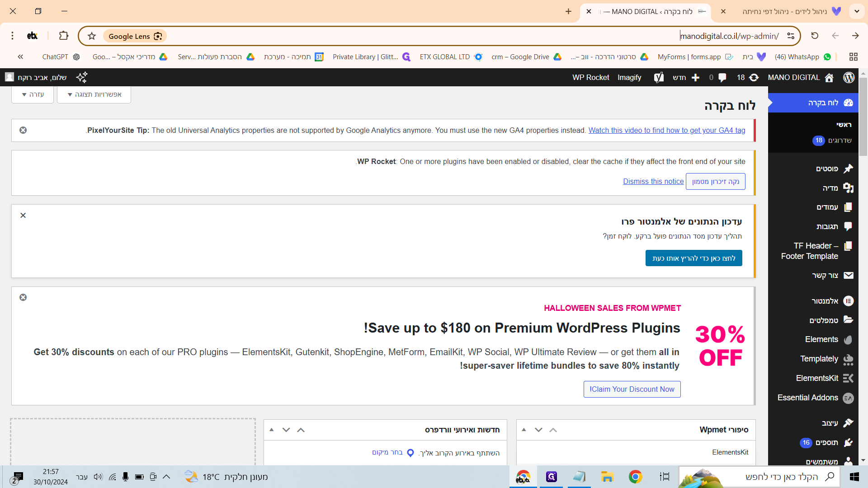This screenshot has height=488, width=868.
Task: Open משתמשים users menu
Action: pyautogui.click(x=813, y=461)
